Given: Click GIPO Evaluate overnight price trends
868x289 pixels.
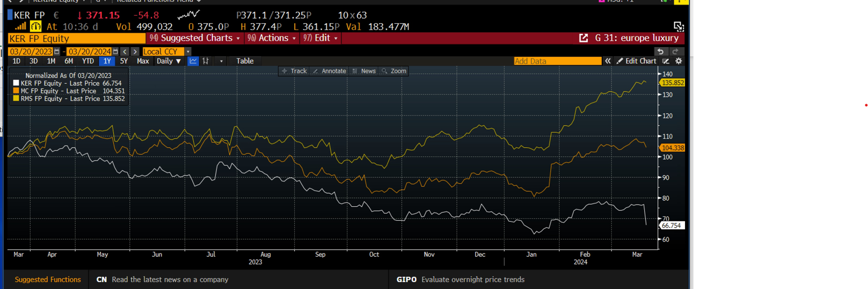Looking at the screenshot, I should (460, 279).
